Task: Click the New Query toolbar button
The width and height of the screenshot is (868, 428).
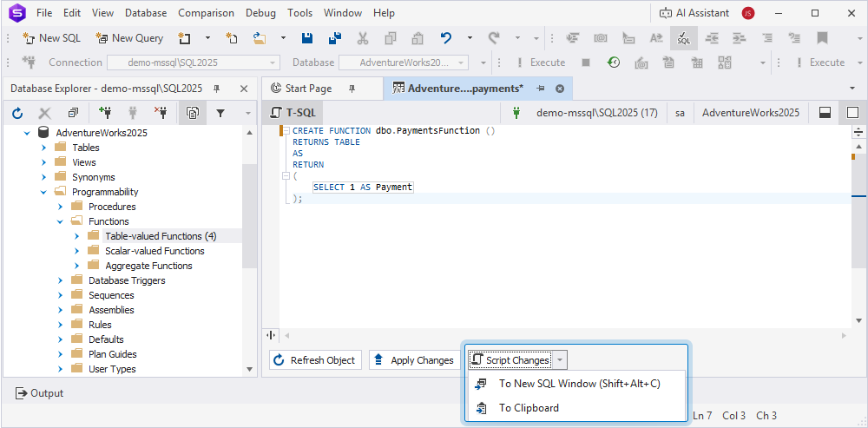Action: pos(129,38)
